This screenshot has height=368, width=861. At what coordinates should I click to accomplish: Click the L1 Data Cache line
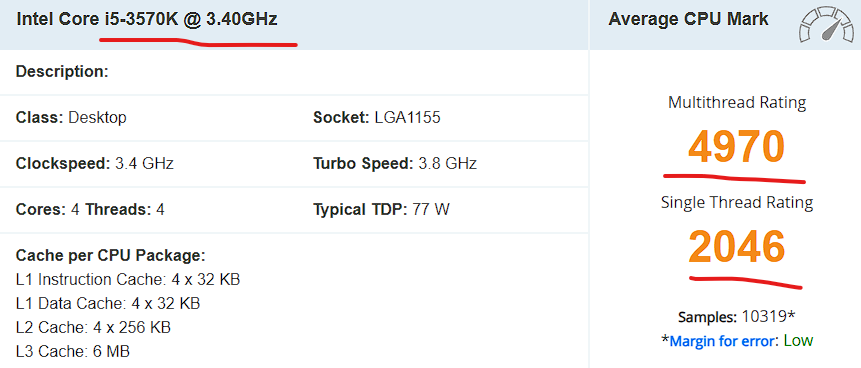tap(108, 303)
